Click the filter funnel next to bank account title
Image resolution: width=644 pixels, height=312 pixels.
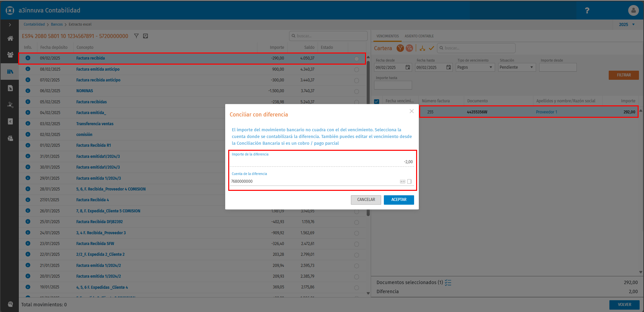click(136, 36)
